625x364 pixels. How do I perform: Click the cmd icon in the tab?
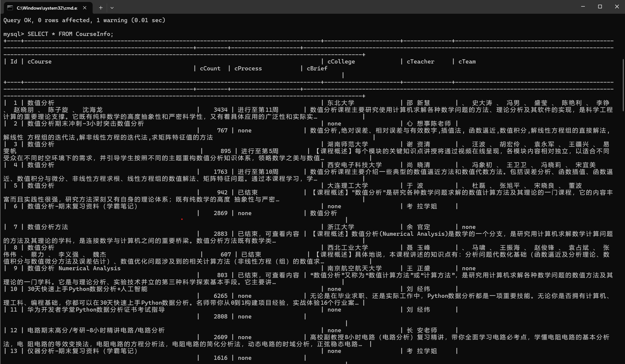(10, 8)
